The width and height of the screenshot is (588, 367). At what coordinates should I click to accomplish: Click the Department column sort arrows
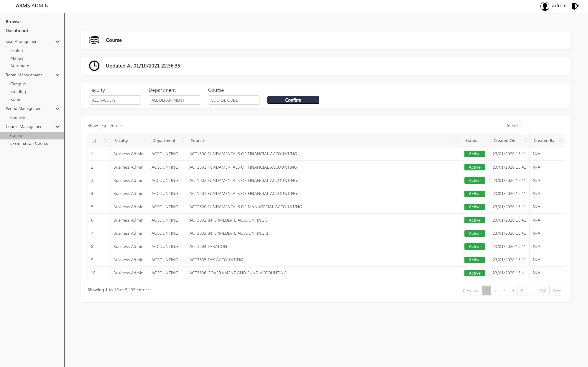click(x=181, y=141)
